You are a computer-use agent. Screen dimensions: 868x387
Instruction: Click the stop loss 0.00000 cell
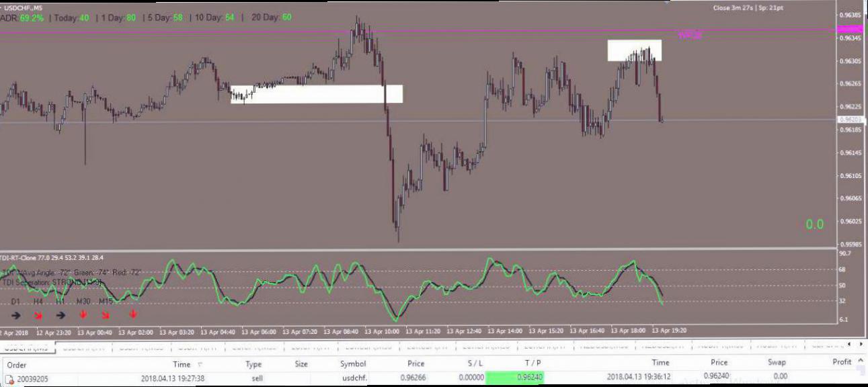pos(471,378)
